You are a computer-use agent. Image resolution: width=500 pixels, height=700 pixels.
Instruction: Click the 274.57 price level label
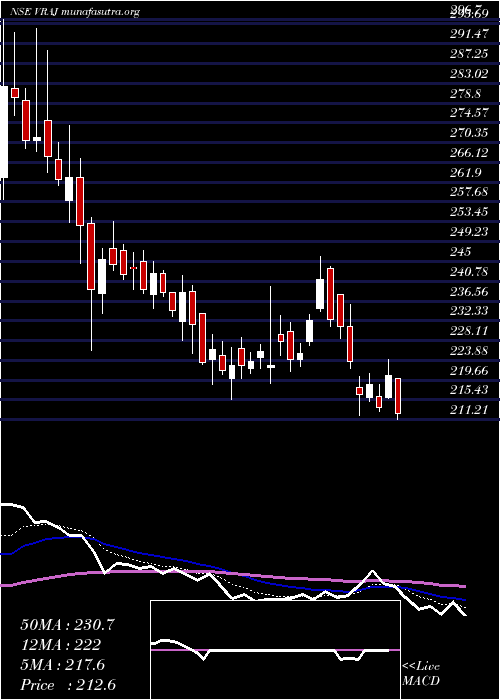469,113
